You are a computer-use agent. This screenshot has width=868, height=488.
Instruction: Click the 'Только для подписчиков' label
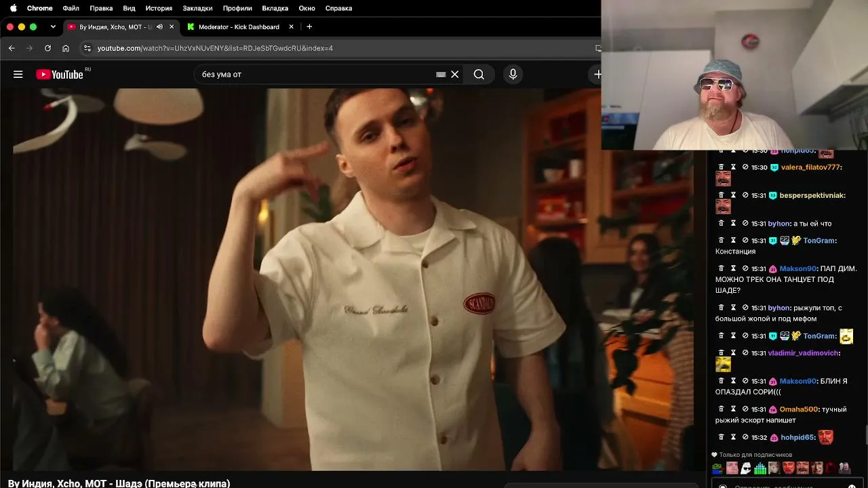tap(755, 455)
